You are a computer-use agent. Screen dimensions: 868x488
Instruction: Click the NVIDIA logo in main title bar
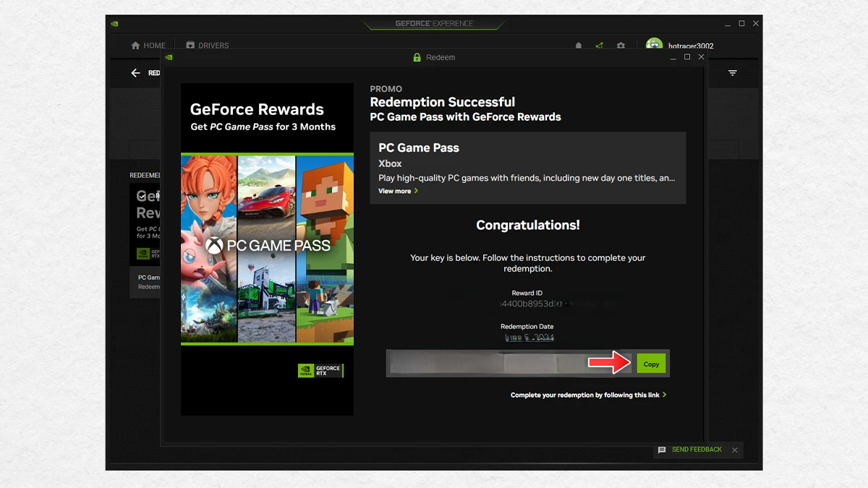pos(114,24)
